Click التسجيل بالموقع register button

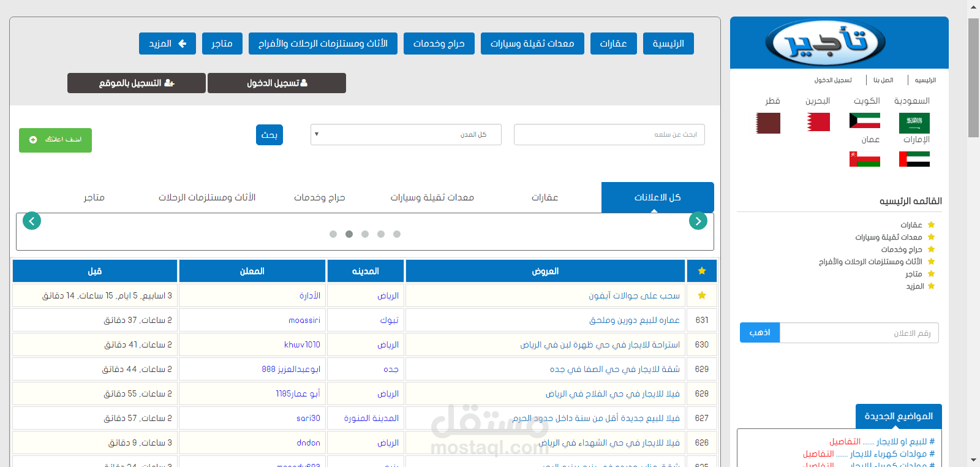click(137, 83)
